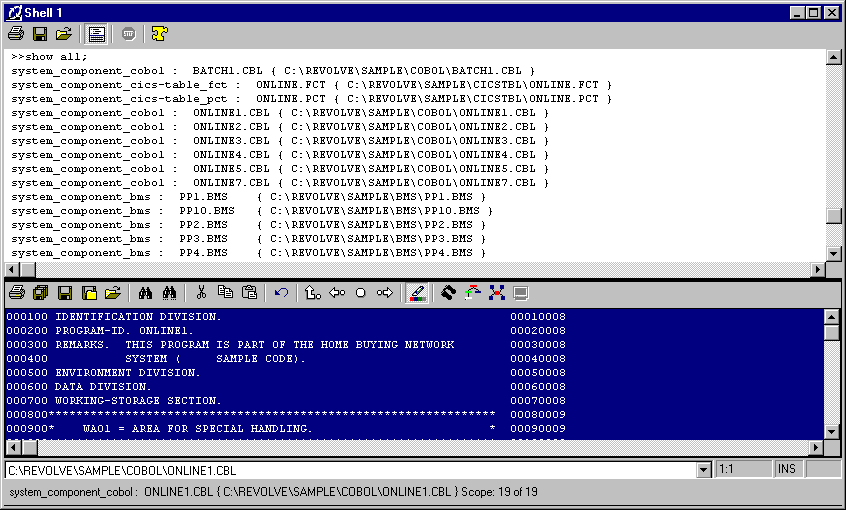
Task: Save the source file in editor toolbar
Action: [x=65, y=293]
